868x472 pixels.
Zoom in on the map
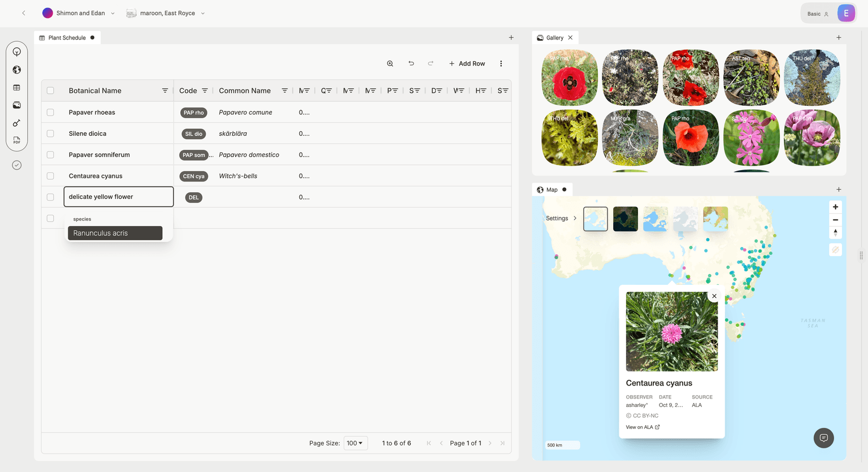[835, 207]
